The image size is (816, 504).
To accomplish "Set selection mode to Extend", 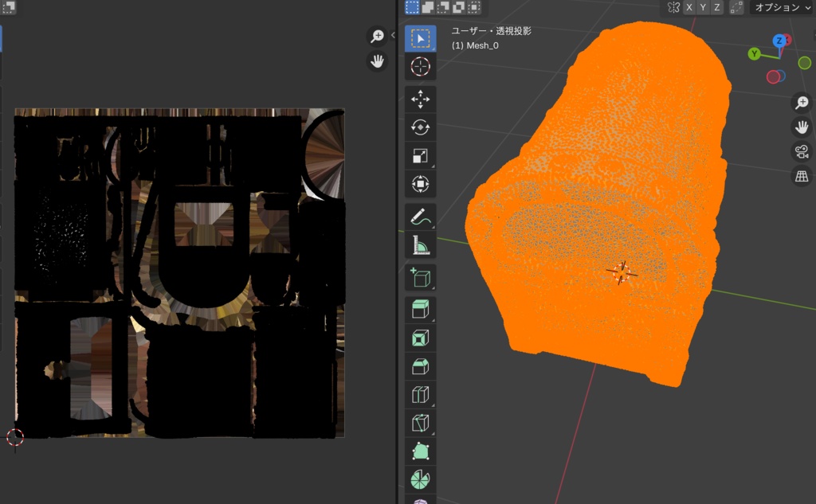I will pos(428,6).
